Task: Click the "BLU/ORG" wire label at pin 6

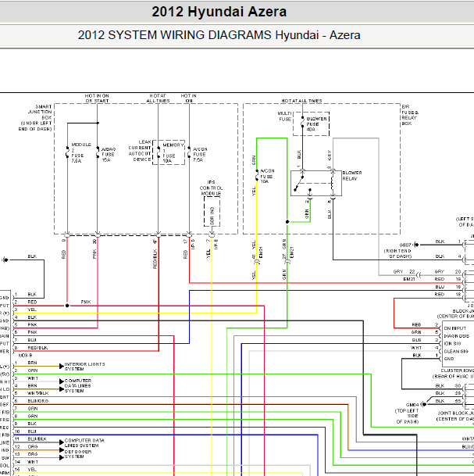Action: (38, 401)
